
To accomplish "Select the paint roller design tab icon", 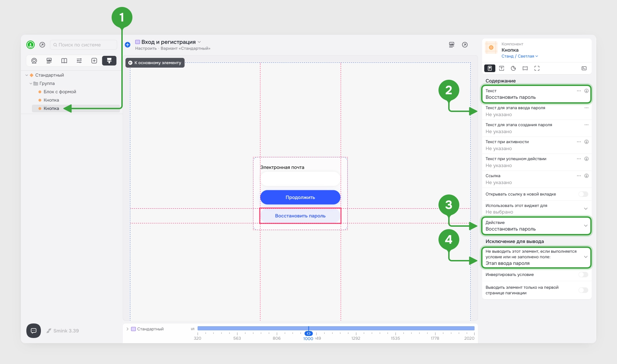I will (109, 61).
